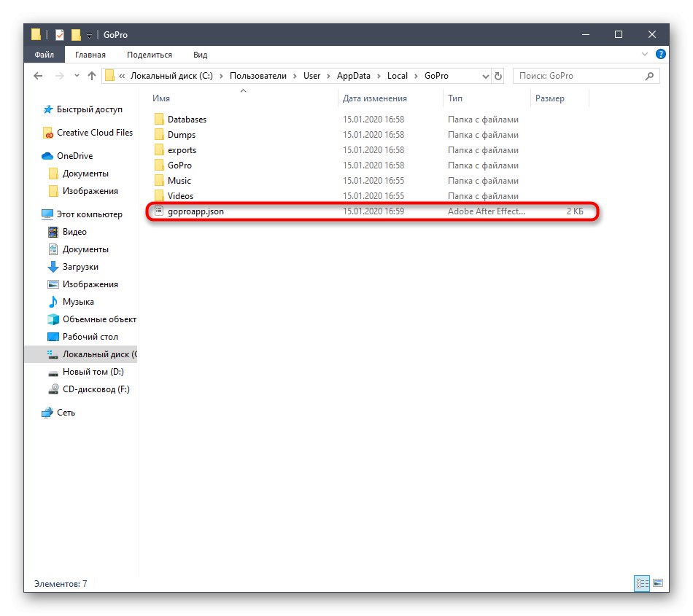693x616 pixels.
Task: Switch to the Главная ribbon tab
Action: click(x=90, y=55)
